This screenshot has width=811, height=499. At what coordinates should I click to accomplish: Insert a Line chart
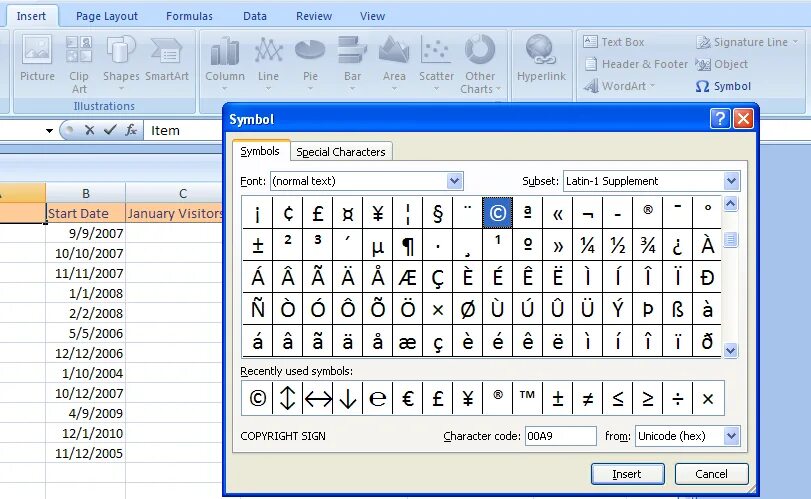point(268,63)
